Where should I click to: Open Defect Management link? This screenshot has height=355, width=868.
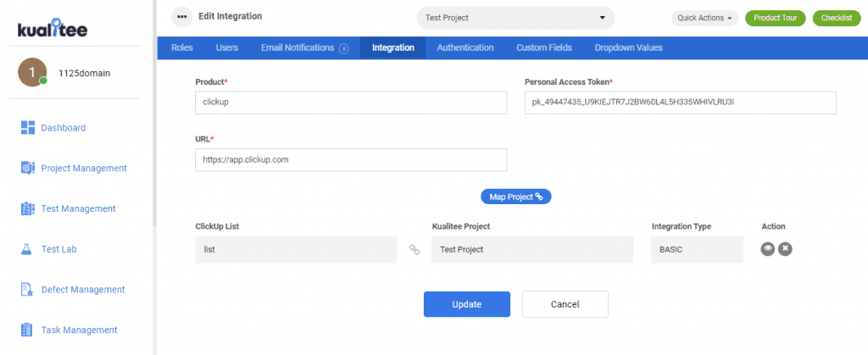pyautogui.click(x=83, y=290)
